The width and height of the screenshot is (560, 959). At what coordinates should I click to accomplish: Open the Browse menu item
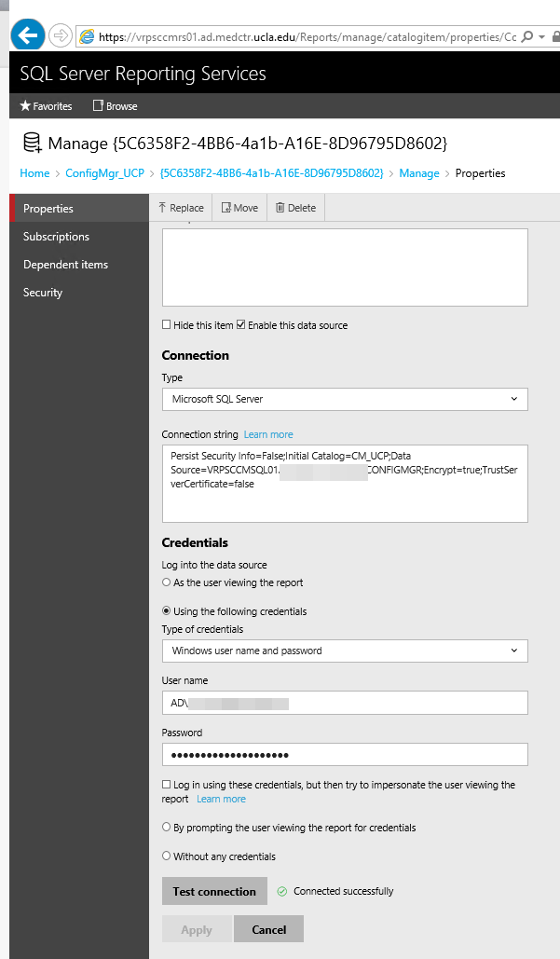coord(115,106)
